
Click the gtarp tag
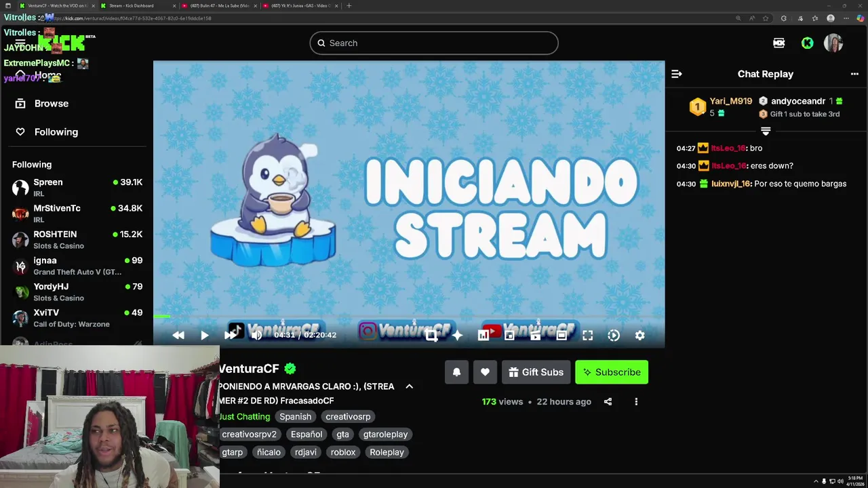[232, 452]
